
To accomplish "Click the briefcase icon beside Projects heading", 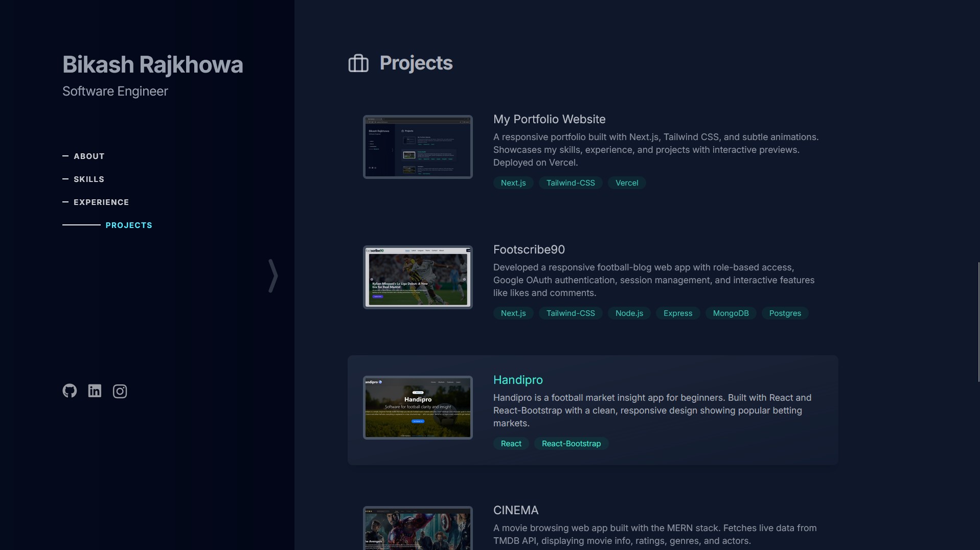I will click(358, 63).
